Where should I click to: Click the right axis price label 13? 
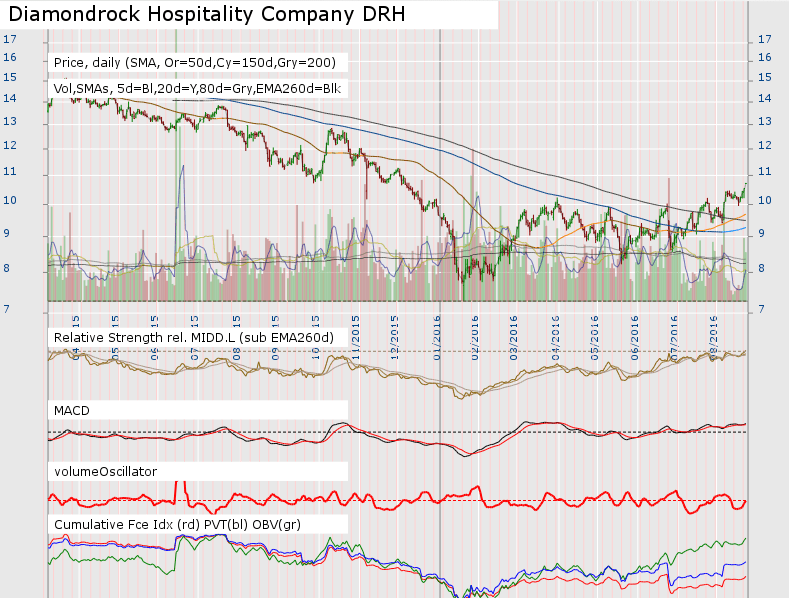[765, 121]
